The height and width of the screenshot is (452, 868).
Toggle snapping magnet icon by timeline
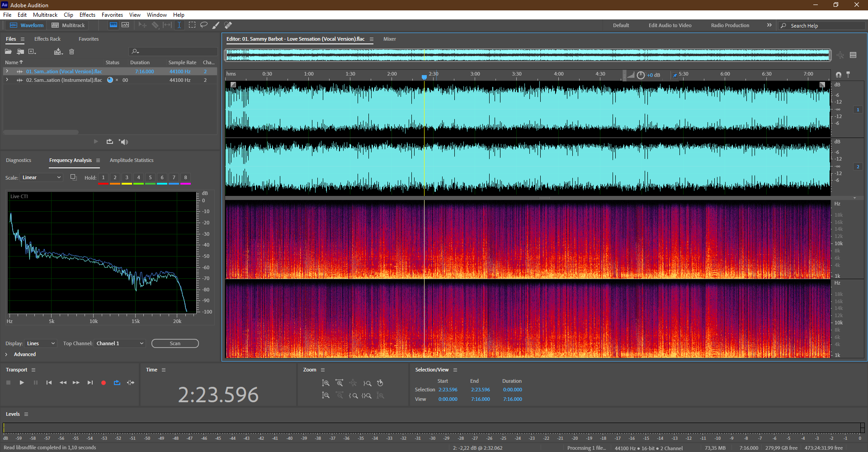pos(839,74)
